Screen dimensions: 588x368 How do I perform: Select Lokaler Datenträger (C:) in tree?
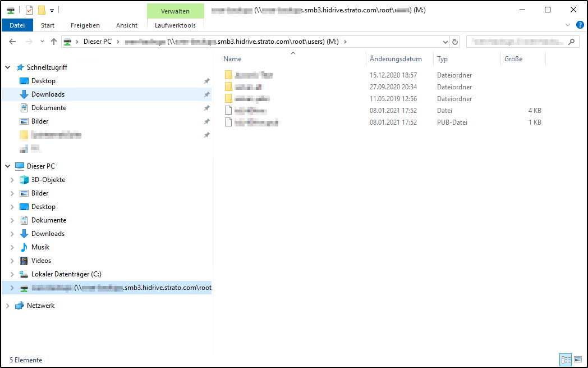66,274
